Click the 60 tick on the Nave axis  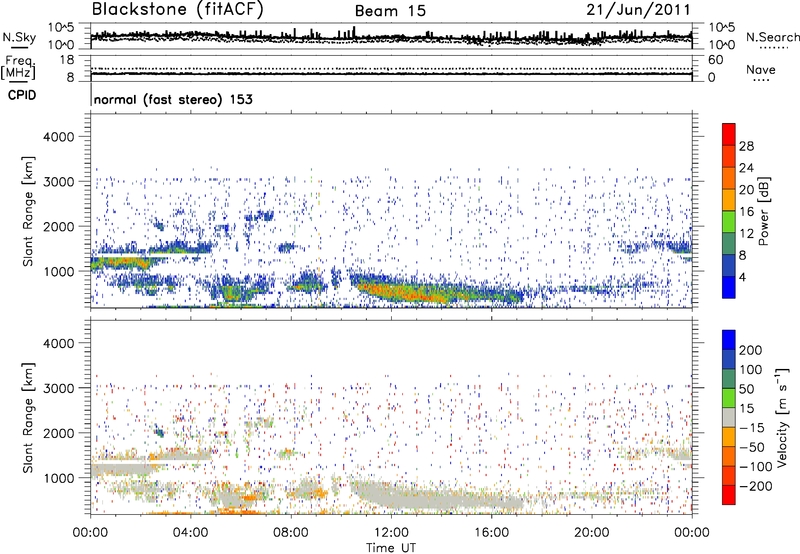[x=715, y=60]
